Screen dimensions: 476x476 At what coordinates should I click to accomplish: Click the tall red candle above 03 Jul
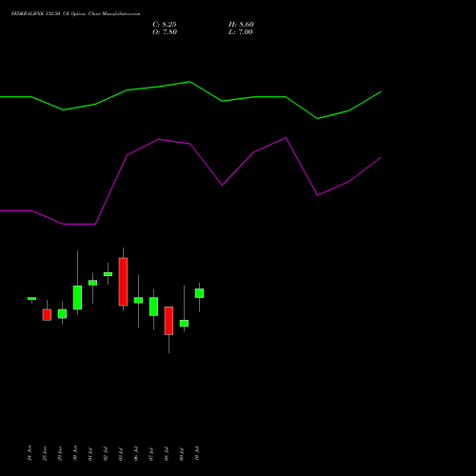(x=123, y=282)
